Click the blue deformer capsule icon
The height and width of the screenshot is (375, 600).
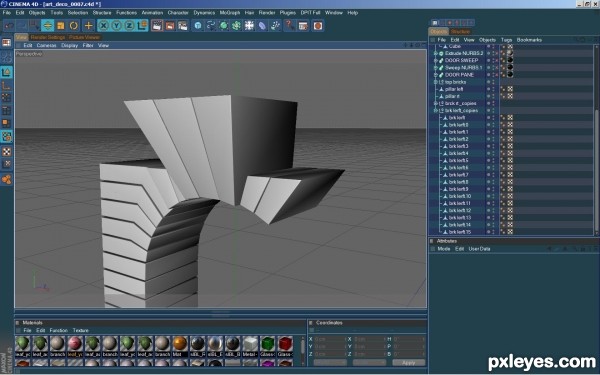click(x=262, y=26)
